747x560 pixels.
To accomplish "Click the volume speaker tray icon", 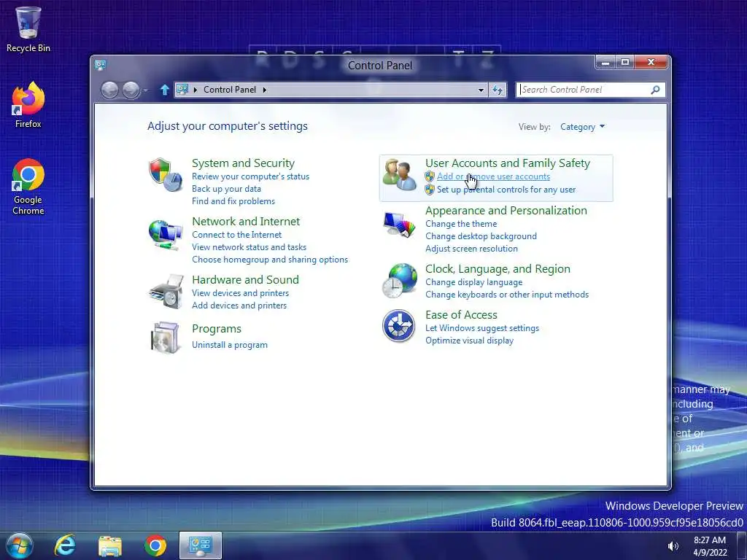I will 673,546.
